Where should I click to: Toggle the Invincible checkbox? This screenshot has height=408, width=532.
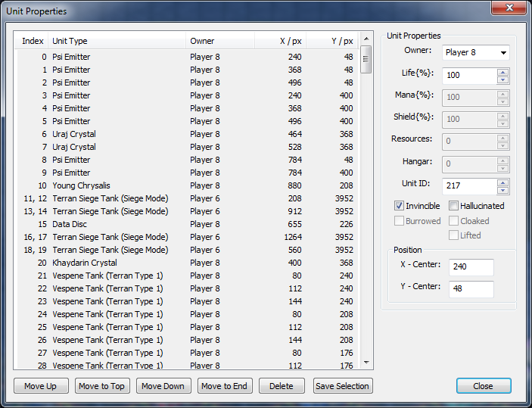tap(400, 206)
